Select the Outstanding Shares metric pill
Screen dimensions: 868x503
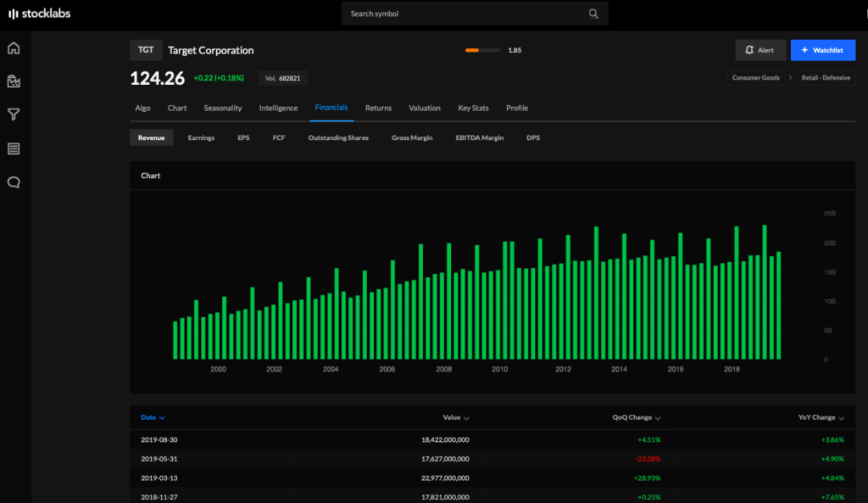click(x=338, y=137)
